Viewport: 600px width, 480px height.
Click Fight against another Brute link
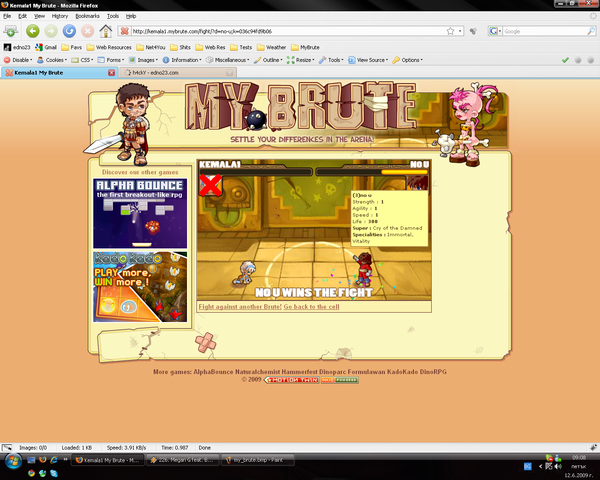(x=240, y=307)
